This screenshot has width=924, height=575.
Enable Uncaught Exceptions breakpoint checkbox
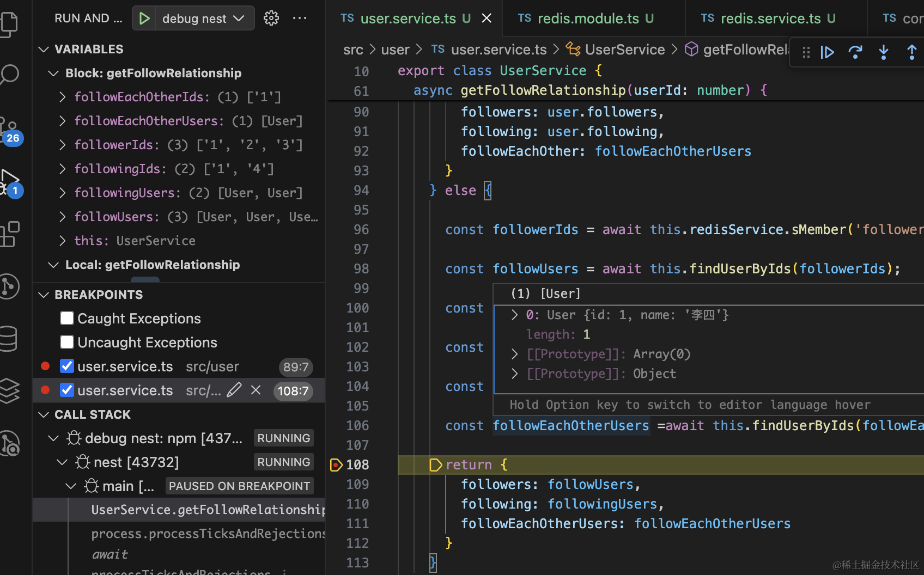tap(67, 342)
